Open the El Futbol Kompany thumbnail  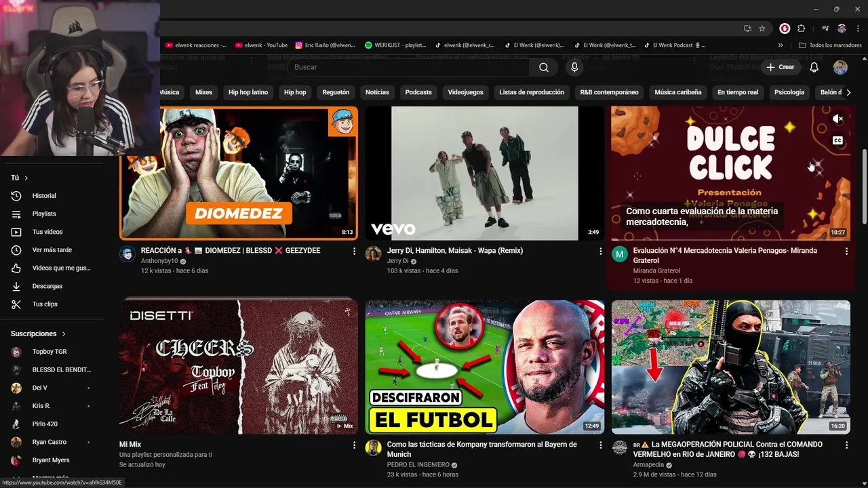(x=485, y=367)
